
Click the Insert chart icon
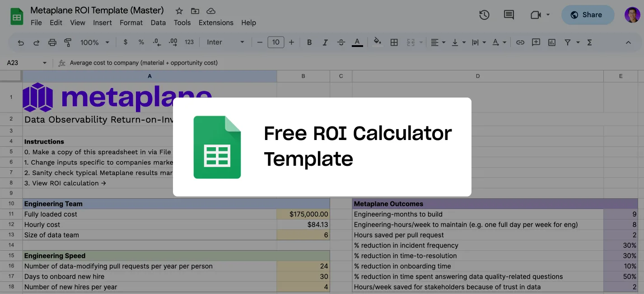[x=552, y=42]
